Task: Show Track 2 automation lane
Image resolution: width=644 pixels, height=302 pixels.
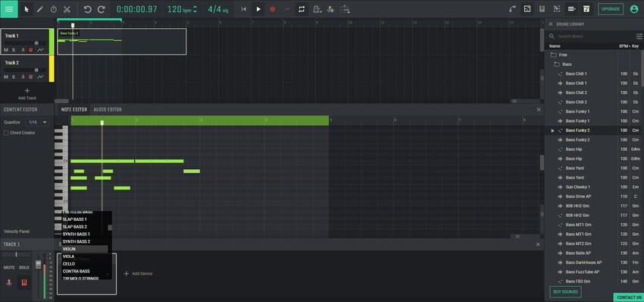Action: 40,77
